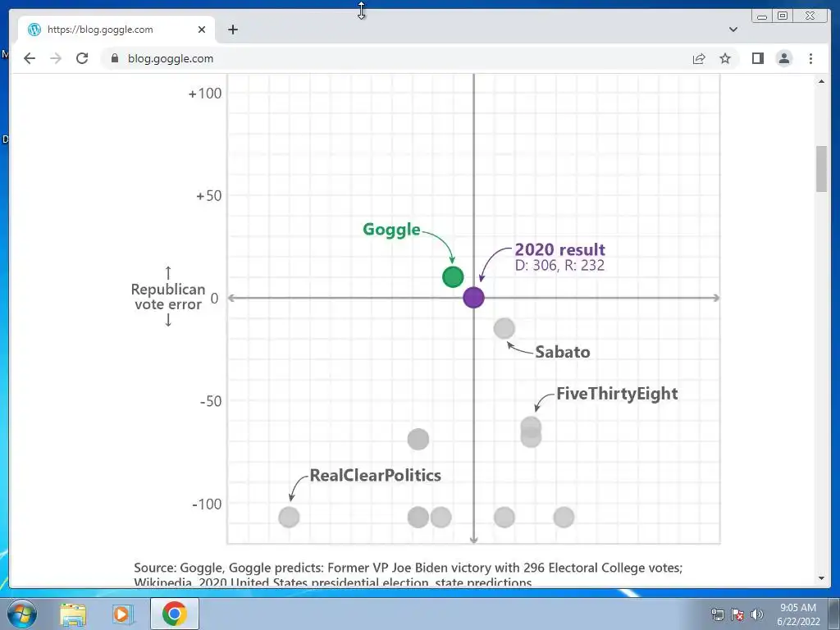Click the taskbar clock showing 9:05 AM

click(797, 614)
